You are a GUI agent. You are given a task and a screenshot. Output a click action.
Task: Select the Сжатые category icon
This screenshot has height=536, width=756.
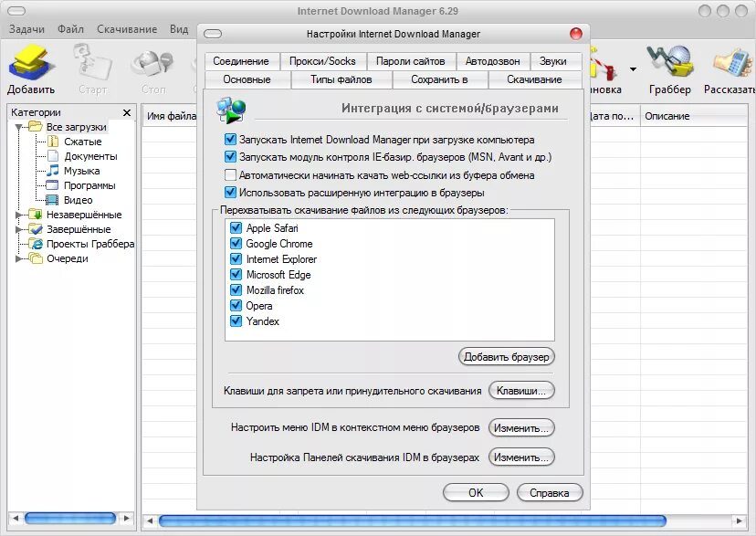[53, 142]
